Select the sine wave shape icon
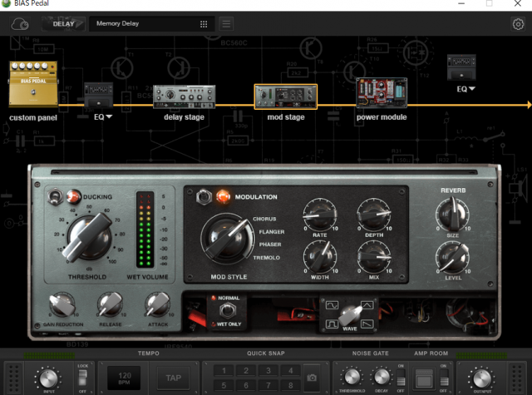Image resolution: width=532 pixels, height=395 pixels. pos(332,304)
